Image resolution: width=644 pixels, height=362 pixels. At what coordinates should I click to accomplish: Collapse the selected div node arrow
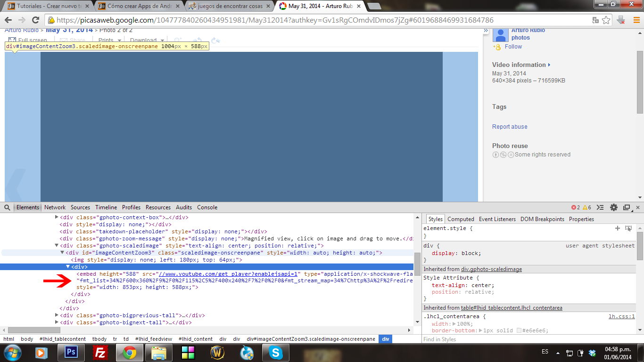68,267
